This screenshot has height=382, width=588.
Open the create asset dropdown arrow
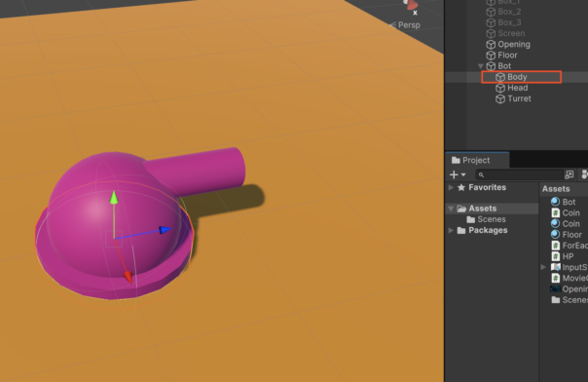pos(463,174)
